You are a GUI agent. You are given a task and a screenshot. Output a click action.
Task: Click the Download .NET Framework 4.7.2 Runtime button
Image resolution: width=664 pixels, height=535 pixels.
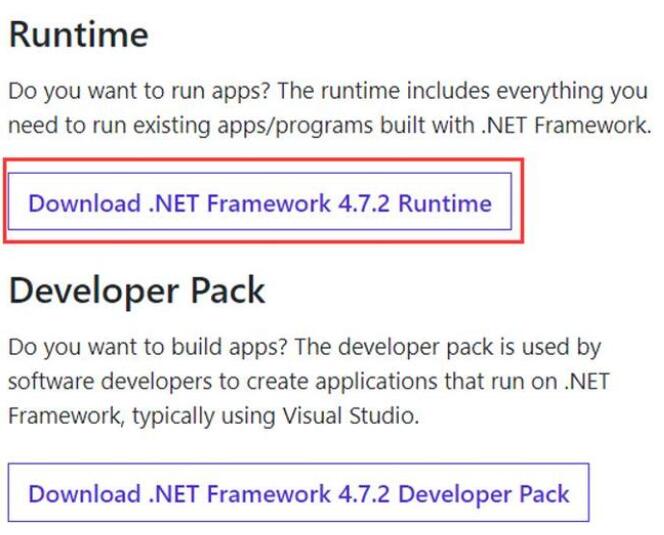click(x=260, y=204)
